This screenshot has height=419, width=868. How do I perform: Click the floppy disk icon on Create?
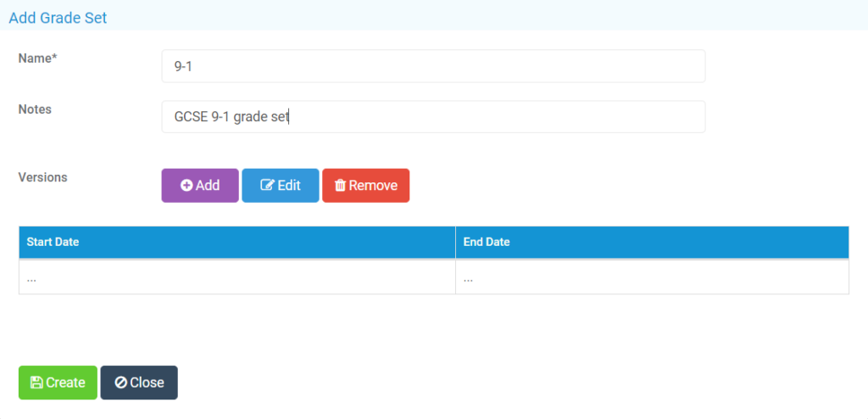(36, 383)
